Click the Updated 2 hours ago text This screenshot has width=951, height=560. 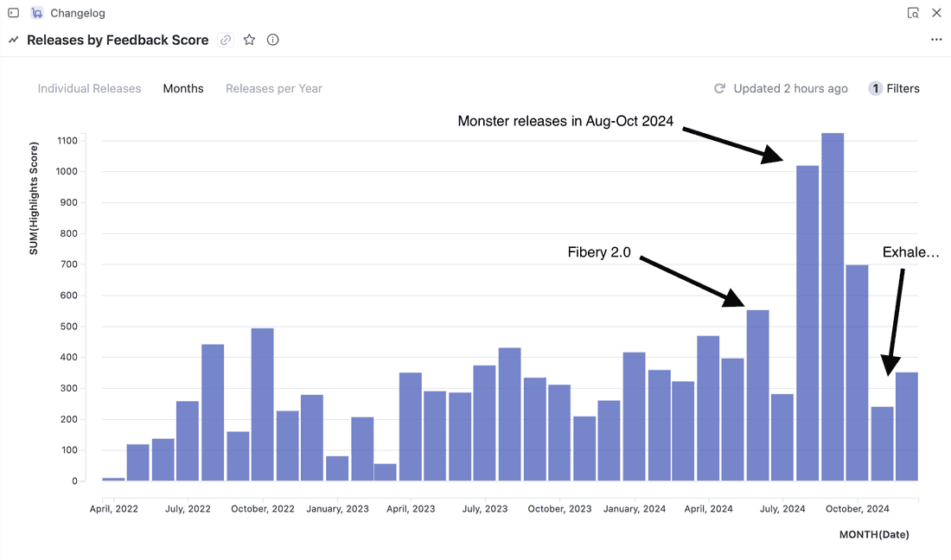(x=789, y=88)
